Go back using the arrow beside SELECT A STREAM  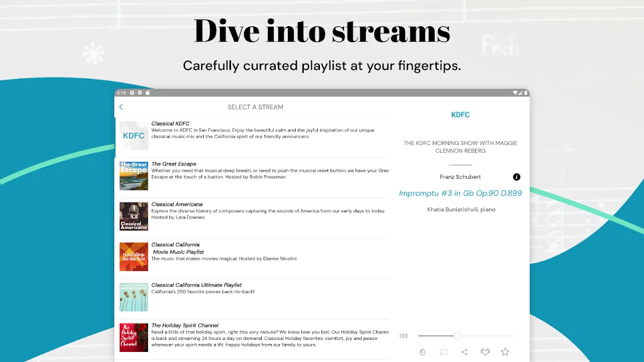coord(121,107)
